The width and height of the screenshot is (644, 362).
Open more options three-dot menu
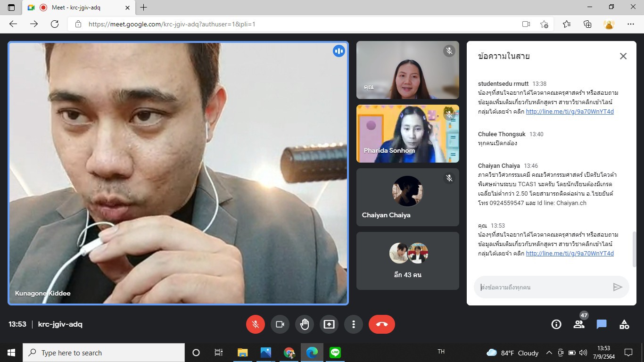click(x=354, y=324)
